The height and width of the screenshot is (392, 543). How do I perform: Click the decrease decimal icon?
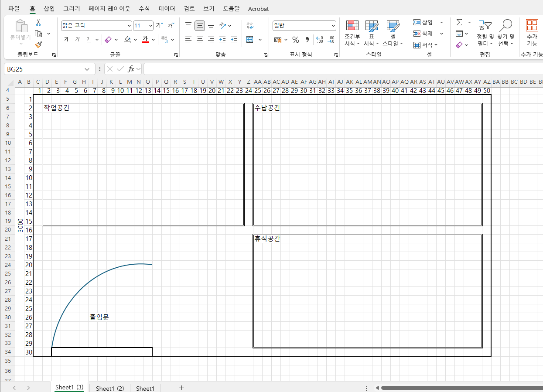[x=331, y=40]
